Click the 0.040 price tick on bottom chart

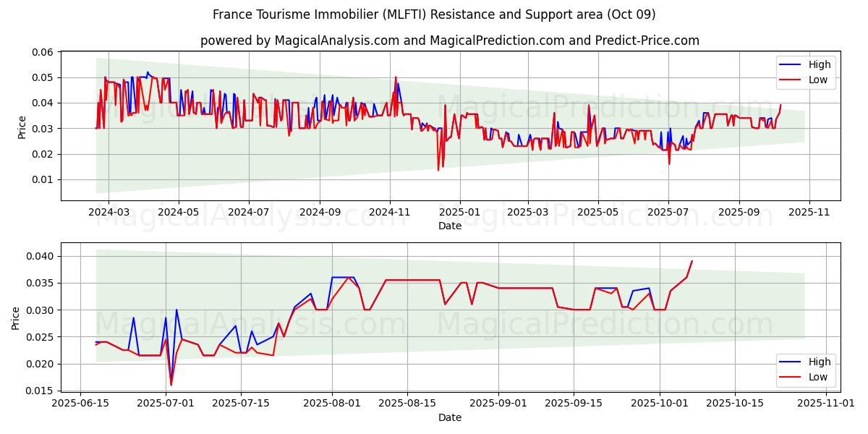41,256
